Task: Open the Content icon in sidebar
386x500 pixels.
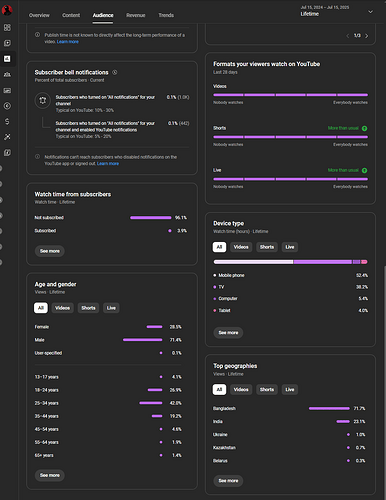Action: [x=7, y=43]
